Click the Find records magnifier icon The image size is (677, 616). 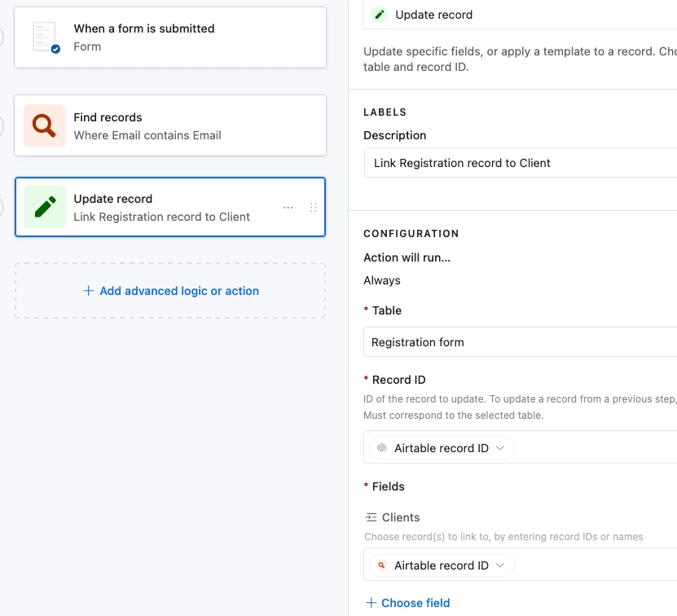pos(45,125)
